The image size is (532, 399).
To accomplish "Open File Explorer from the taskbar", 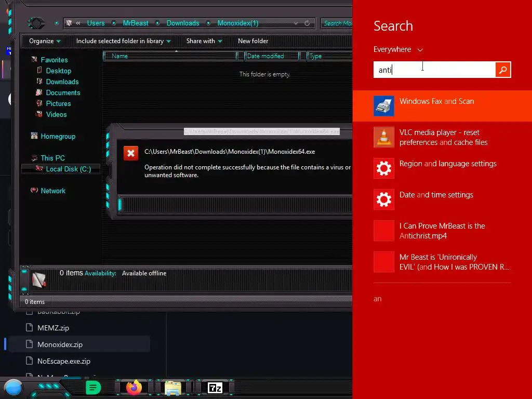I will 173,388.
